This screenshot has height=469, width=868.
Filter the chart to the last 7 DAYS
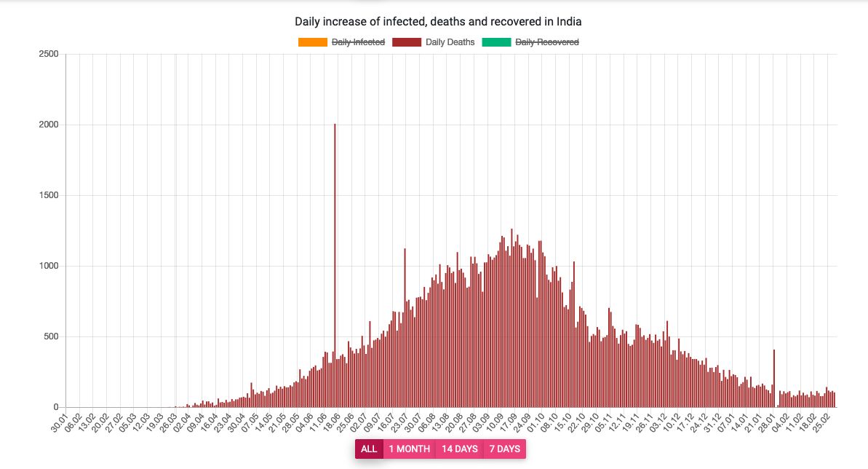505,449
